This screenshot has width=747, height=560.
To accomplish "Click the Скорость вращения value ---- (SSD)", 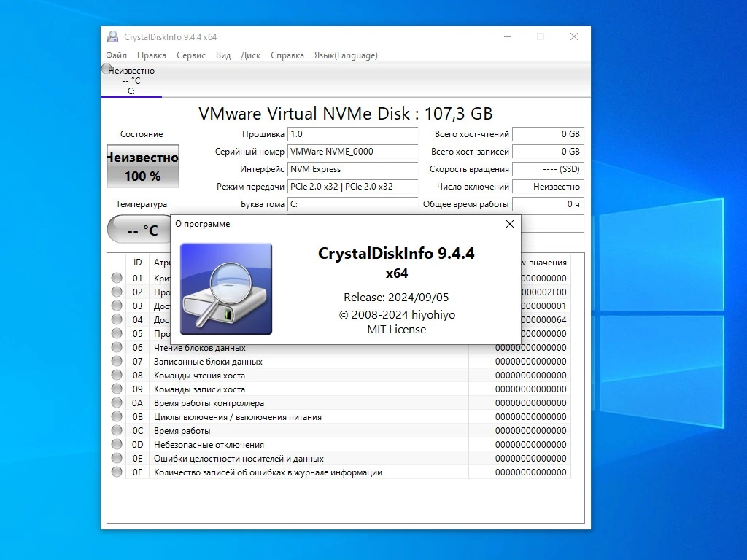I will tap(548, 169).
